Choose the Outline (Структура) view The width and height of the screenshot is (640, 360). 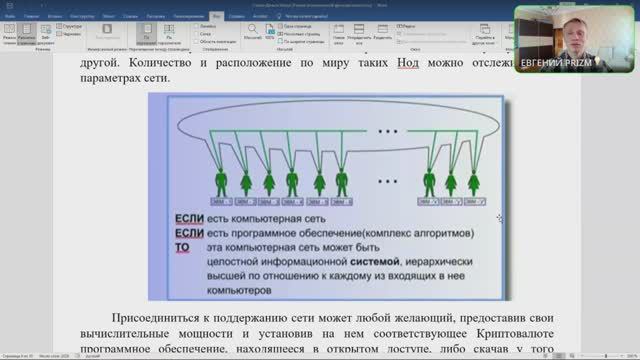tap(69, 26)
